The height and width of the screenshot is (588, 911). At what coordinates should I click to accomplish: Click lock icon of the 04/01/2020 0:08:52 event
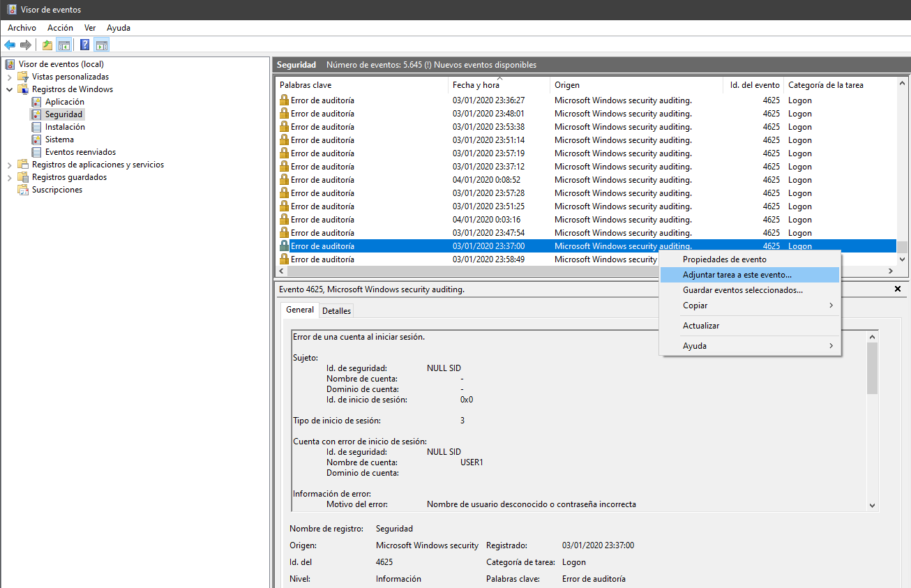tap(284, 180)
